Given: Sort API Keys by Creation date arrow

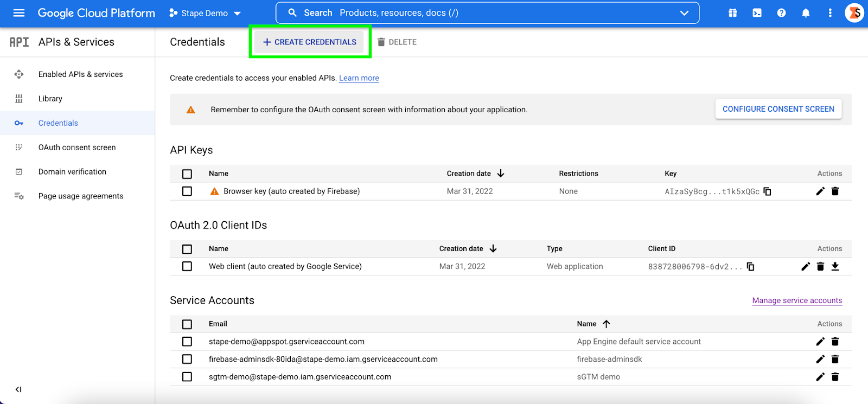Looking at the screenshot, I should [501, 174].
